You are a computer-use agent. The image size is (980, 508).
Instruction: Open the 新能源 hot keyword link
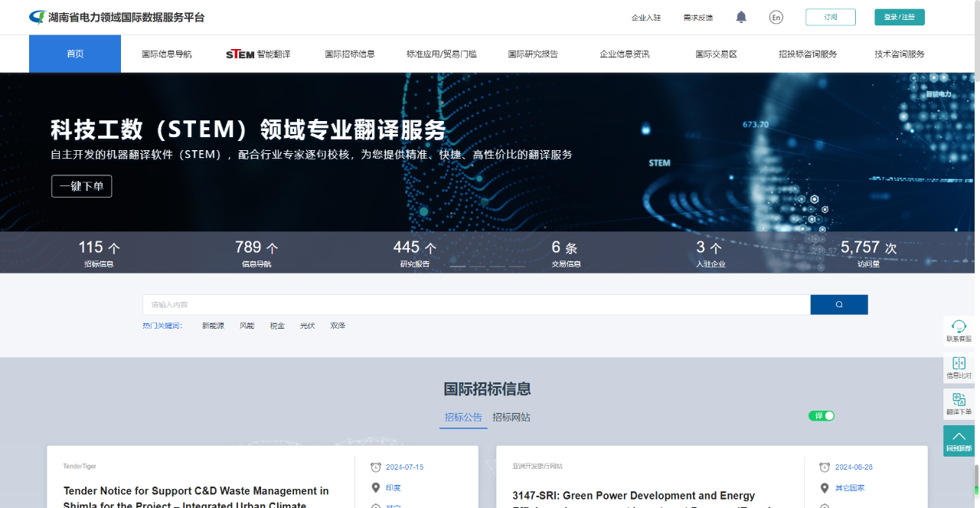(212, 325)
